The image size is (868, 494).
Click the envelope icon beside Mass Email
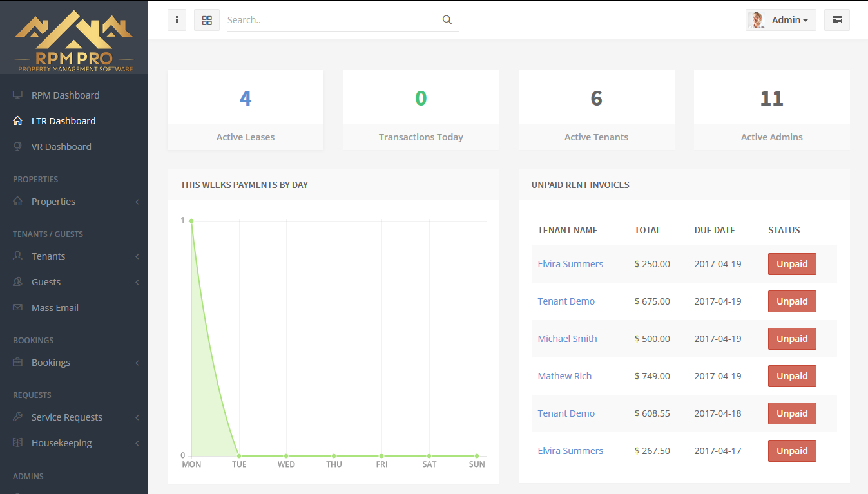point(17,307)
